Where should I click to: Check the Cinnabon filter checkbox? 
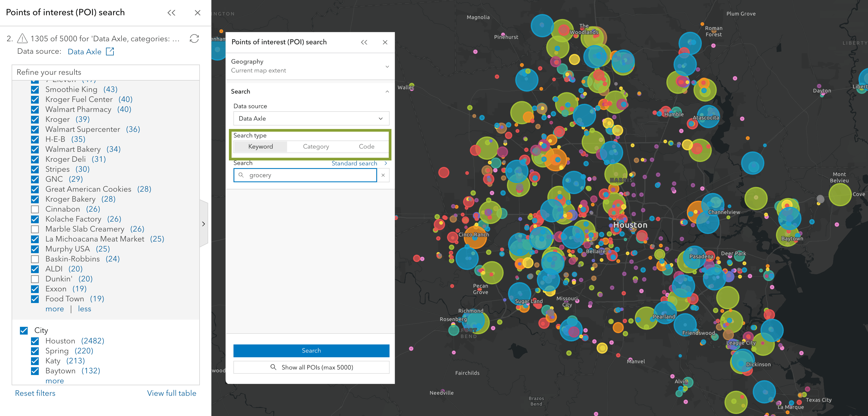[x=35, y=209]
